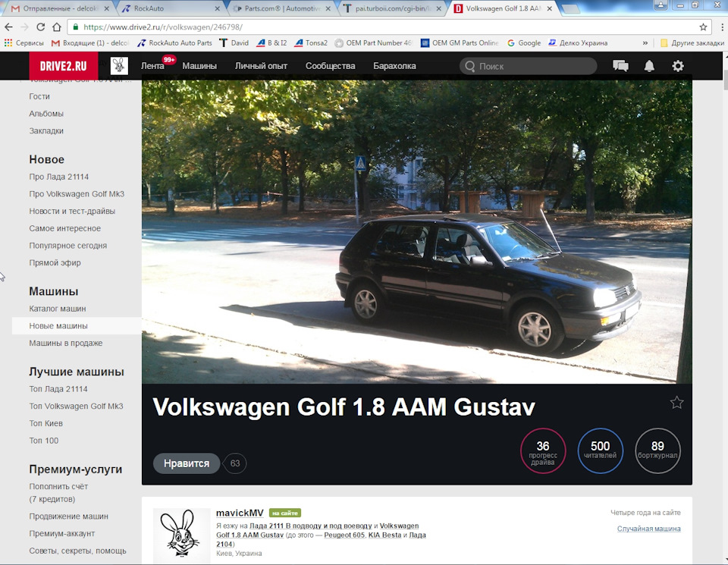Open Каталог машин sidebar link
The image size is (728, 565).
click(x=57, y=309)
